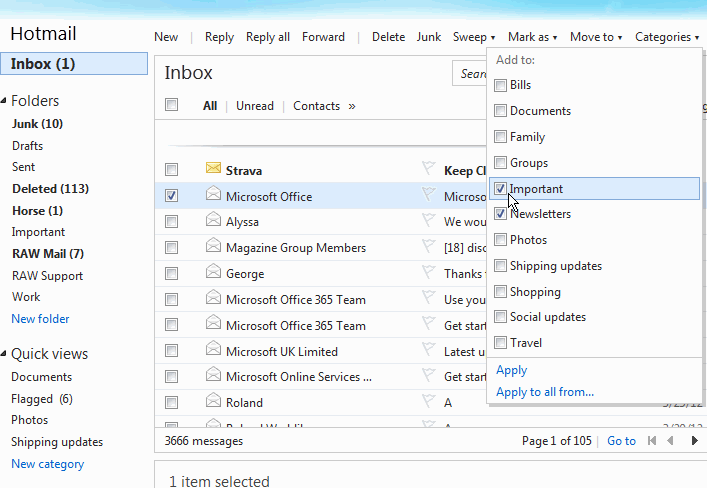Viewport: 707px width, 488px height.
Task: Open the RAW Mail (7) folder
Action: [48, 253]
